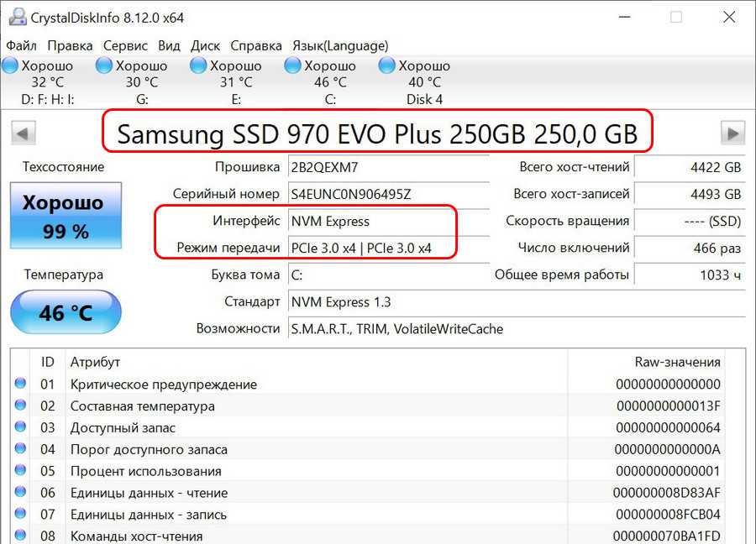Select row Составная температура
This screenshot has width=756, height=544.
367,405
